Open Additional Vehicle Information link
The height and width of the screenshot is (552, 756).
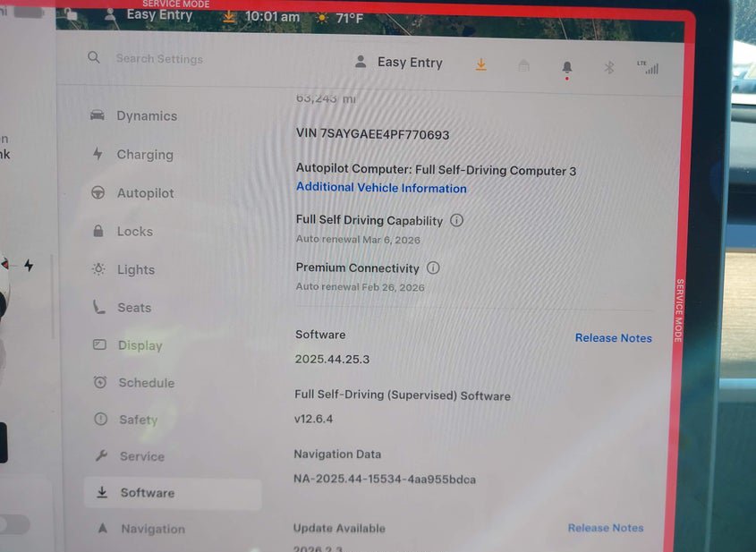pos(381,188)
